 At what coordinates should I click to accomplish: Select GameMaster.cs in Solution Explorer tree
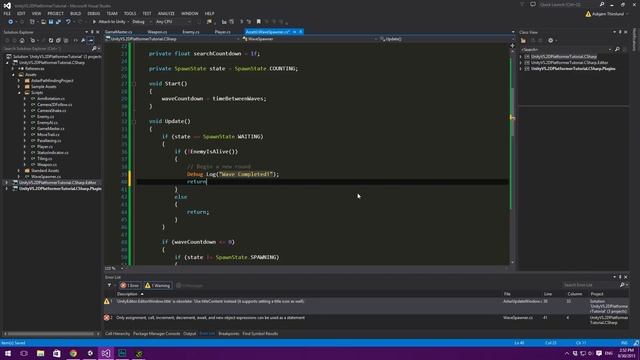coord(51,129)
